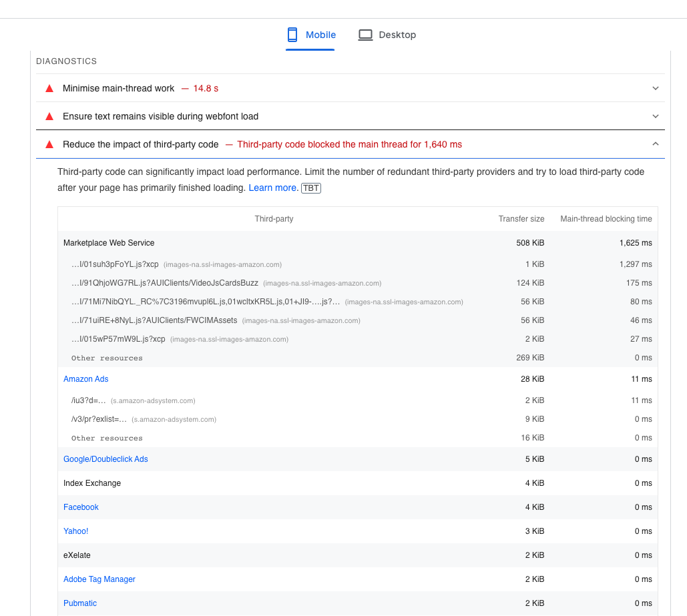Open the Pubmatic link
687x616 pixels.
click(x=80, y=603)
